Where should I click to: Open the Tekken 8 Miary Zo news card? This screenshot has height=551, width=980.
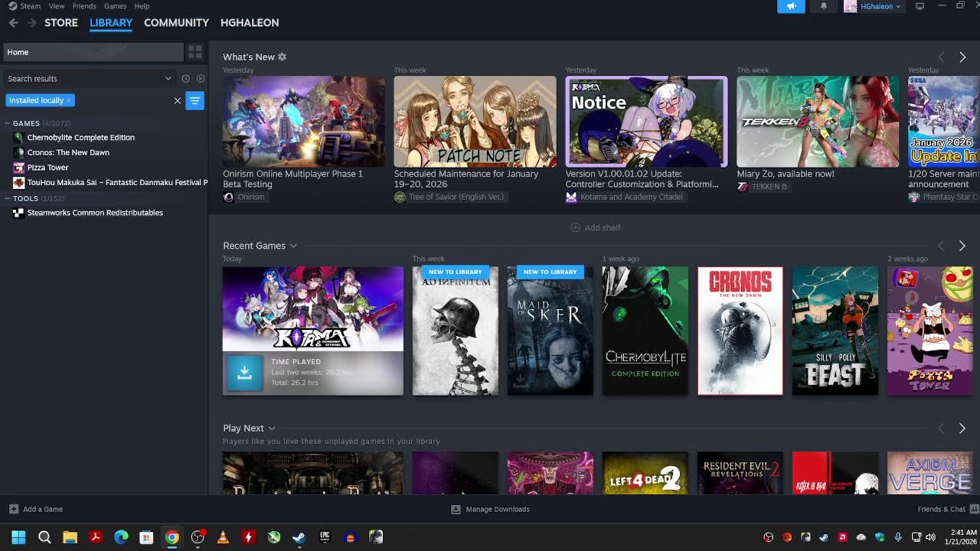[818, 121]
